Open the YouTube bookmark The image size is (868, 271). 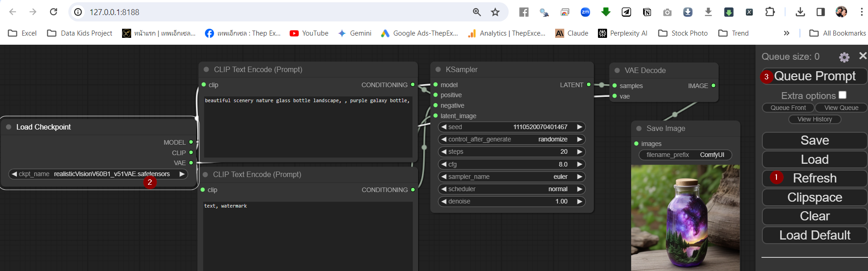coord(309,33)
